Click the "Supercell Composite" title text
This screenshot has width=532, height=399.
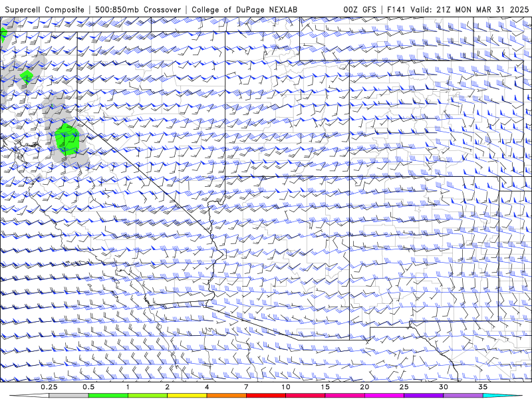pos(45,9)
